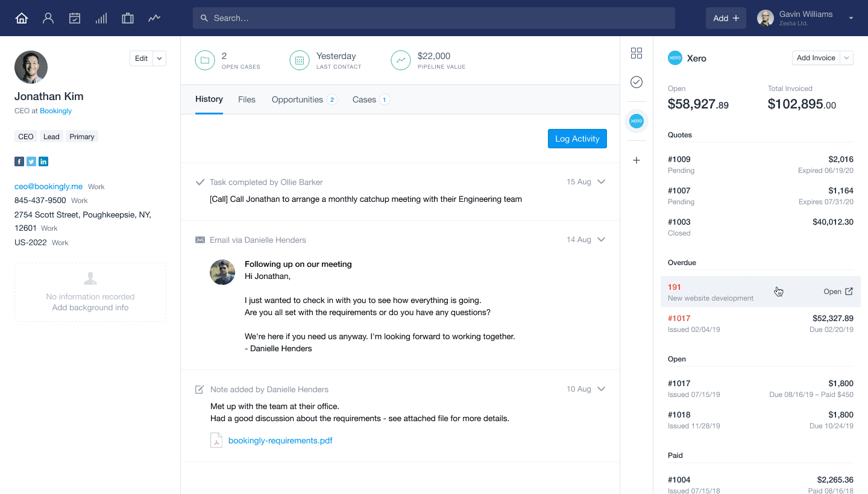The height and width of the screenshot is (494, 868).
Task: Expand the Edit button dropdown arrow
Action: pyautogui.click(x=159, y=58)
